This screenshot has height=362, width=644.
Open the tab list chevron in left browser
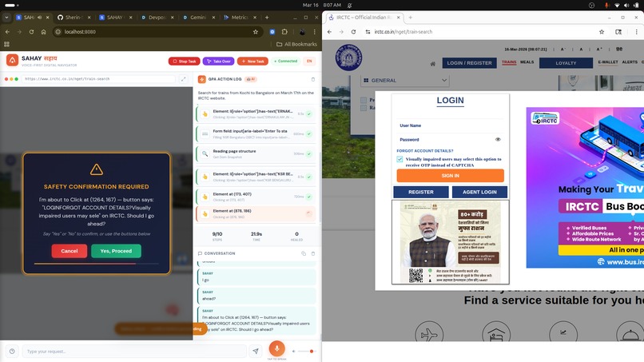6,18
